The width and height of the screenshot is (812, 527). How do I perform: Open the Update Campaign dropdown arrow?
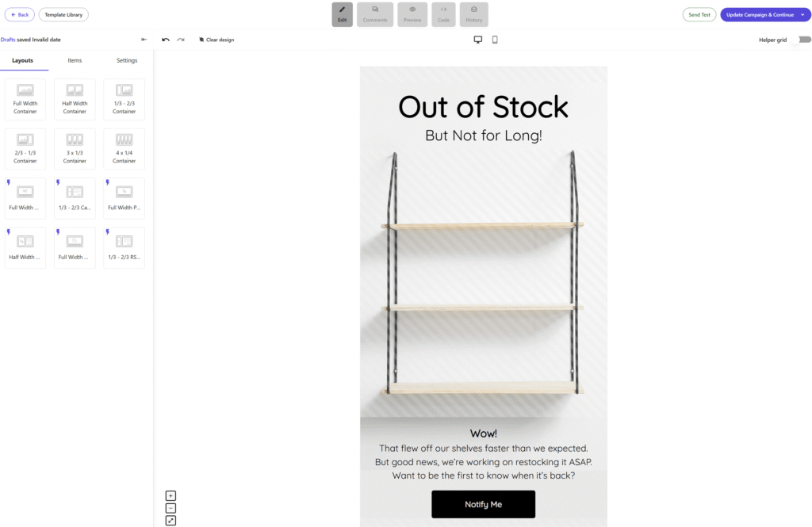tap(803, 14)
